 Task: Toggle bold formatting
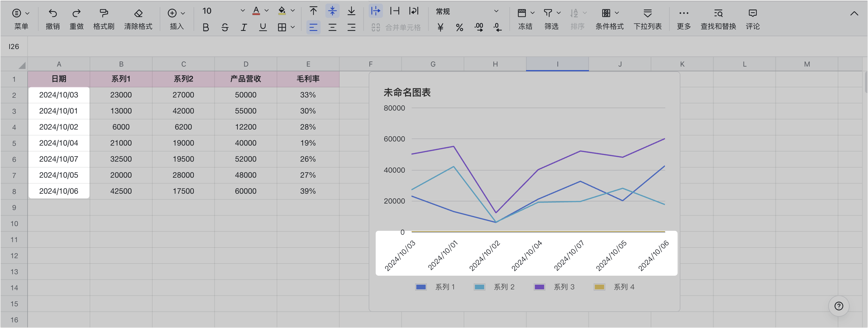(205, 27)
